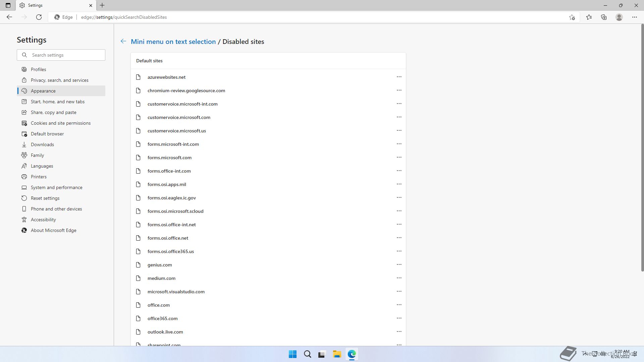
Task: Open Windows taskbar Search
Action: tap(307, 354)
